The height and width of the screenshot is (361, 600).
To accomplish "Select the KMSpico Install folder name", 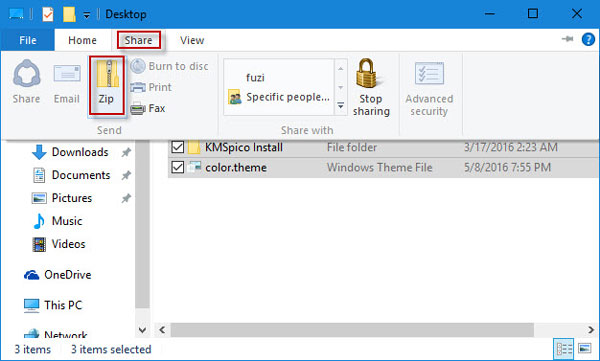I will pos(244,147).
